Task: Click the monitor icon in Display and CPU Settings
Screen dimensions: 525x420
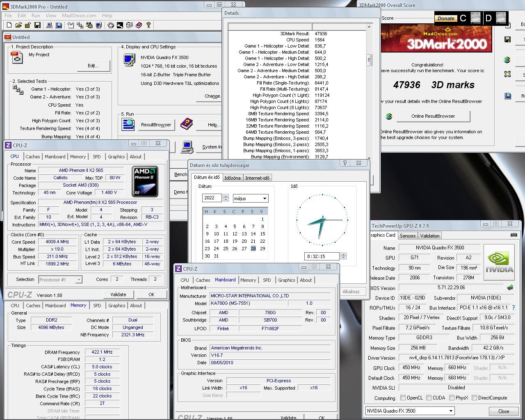Action: click(129, 60)
